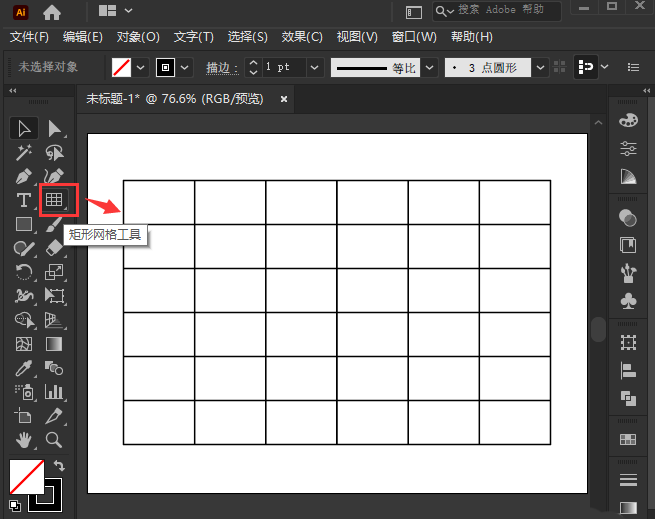Open the stroke weight dropdown
Image resolution: width=655 pixels, height=519 pixels.
click(x=315, y=68)
